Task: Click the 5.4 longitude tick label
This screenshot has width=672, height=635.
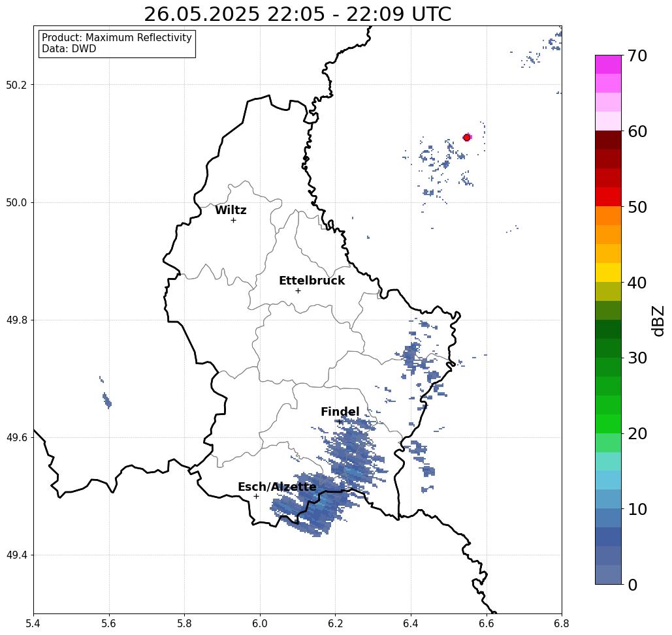Action: [x=33, y=624]
